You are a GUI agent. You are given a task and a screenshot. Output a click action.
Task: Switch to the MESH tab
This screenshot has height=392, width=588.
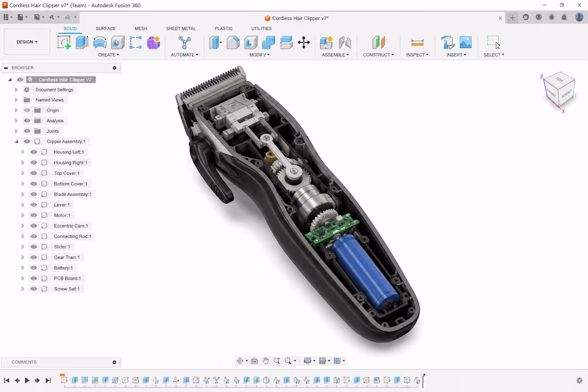click(141, 28)
